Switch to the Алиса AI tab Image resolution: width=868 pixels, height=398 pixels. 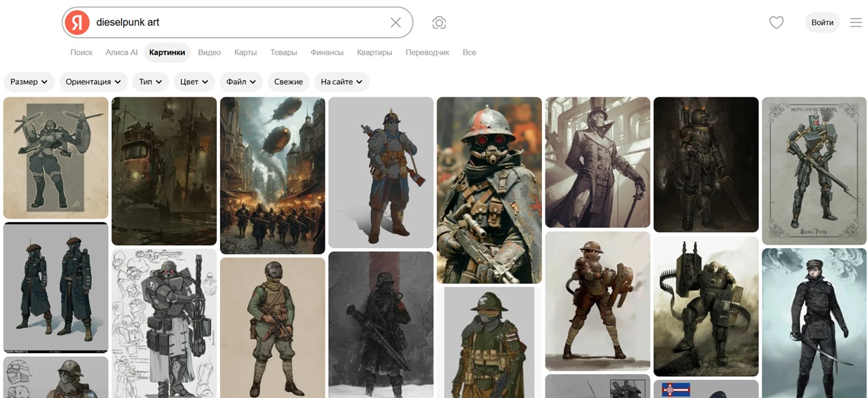click(x=121, y=53)
